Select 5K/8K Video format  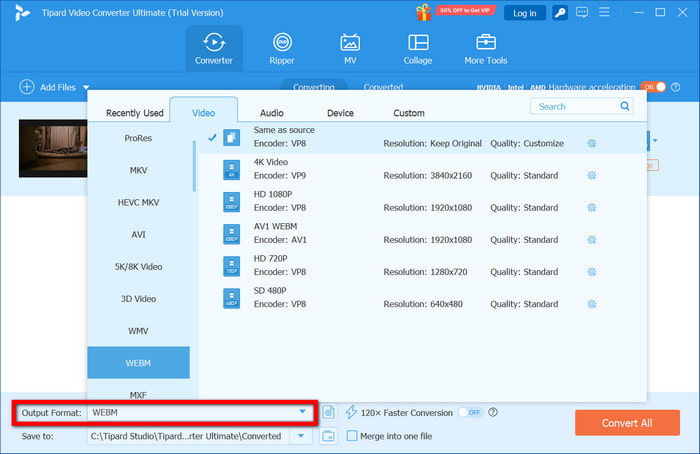pyautogui.click(x=138, y=267)
